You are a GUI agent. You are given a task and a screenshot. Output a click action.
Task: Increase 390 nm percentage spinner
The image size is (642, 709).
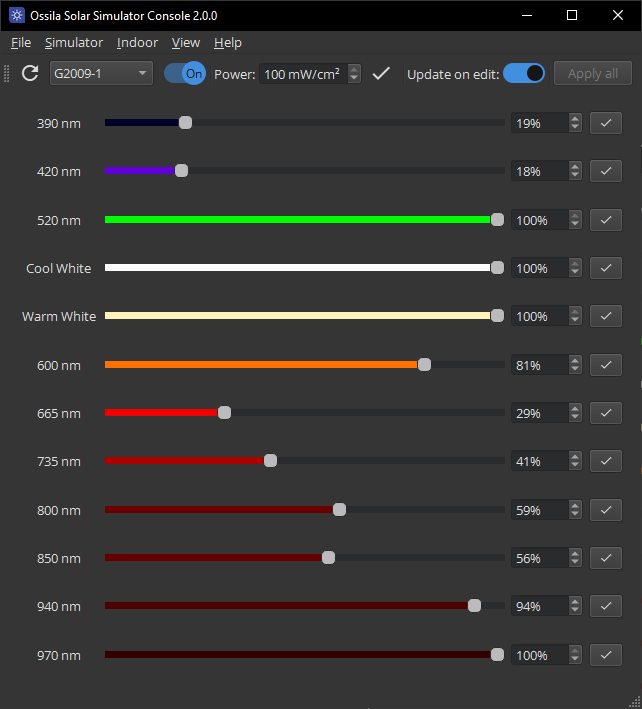tap(575, 119)
